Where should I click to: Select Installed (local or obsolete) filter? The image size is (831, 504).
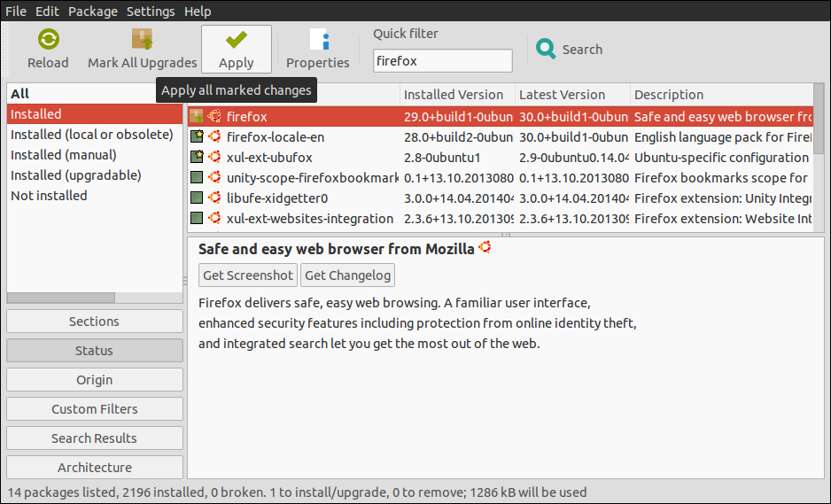[x=94, y=134]
